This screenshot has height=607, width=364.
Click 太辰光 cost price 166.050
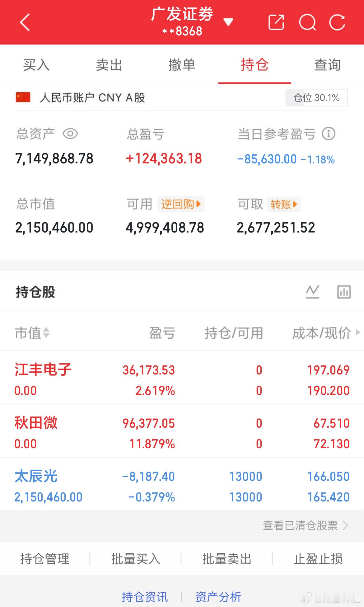(329, 477)
